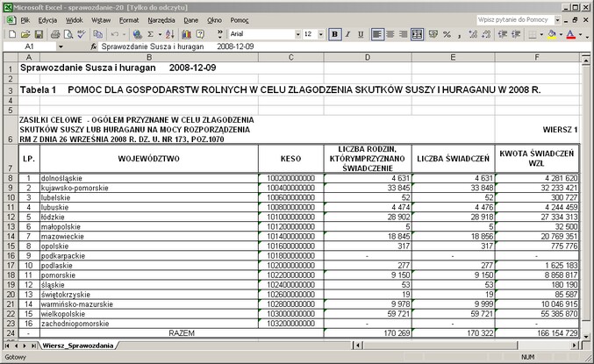Viewport: 594px width, 364px height.
Task: Select column D header
Action: tap(368, 57)
